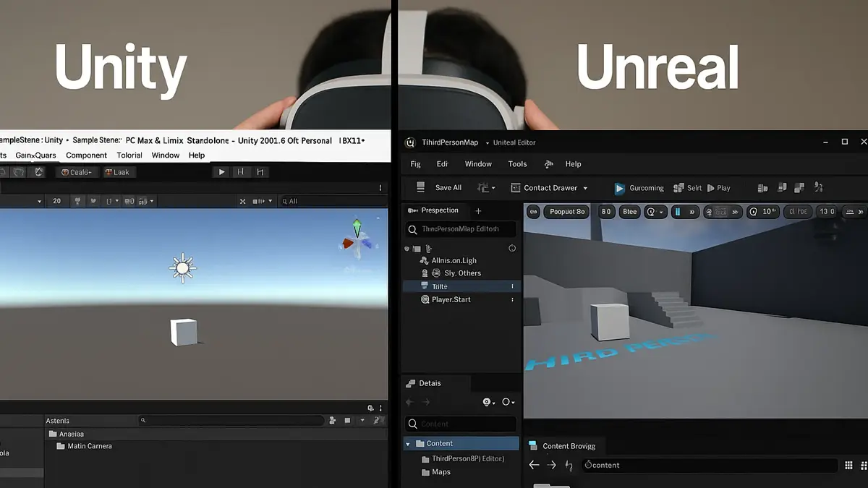The width and height of the screenshot is (868, 488).
Task: Click the Unreal Engine logo icon
Action: click(410, 142)
